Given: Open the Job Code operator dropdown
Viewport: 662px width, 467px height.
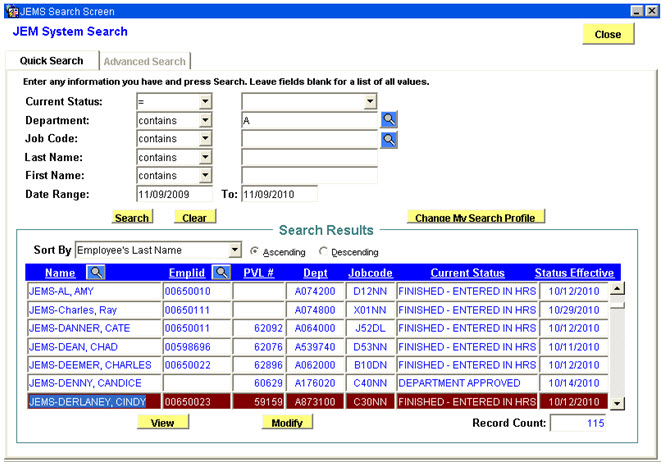Looking at the screenshot, I should pos(205,138).
